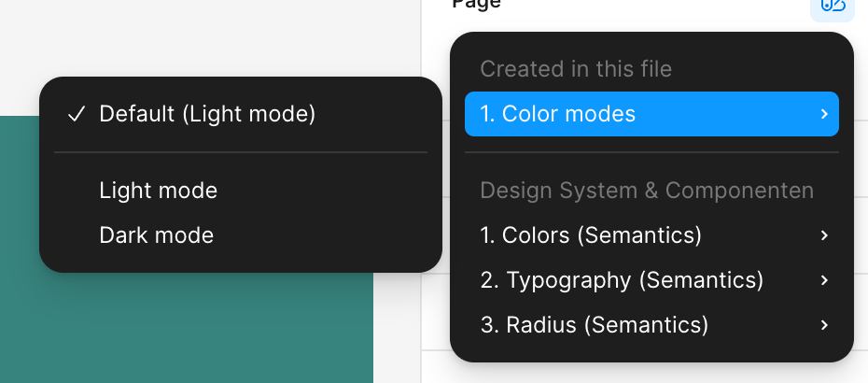Open the 2. Typography (Semantics) collection

(651, 280)
